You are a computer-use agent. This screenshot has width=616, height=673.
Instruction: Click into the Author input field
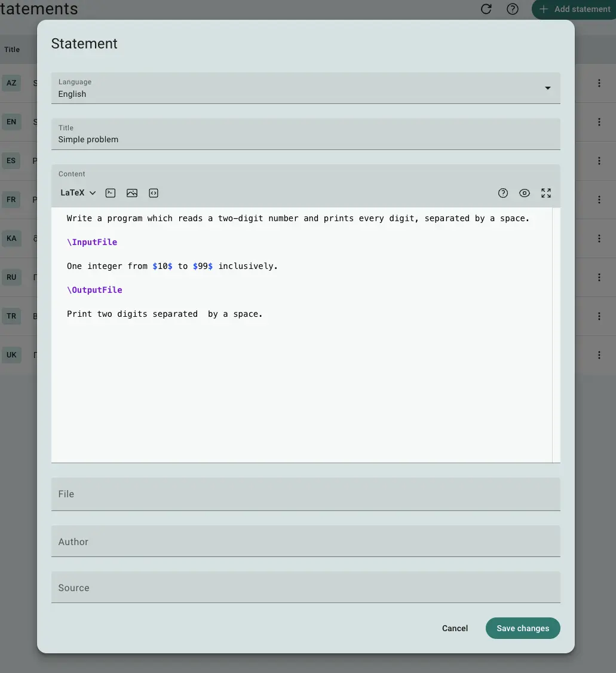coord(305,542)
